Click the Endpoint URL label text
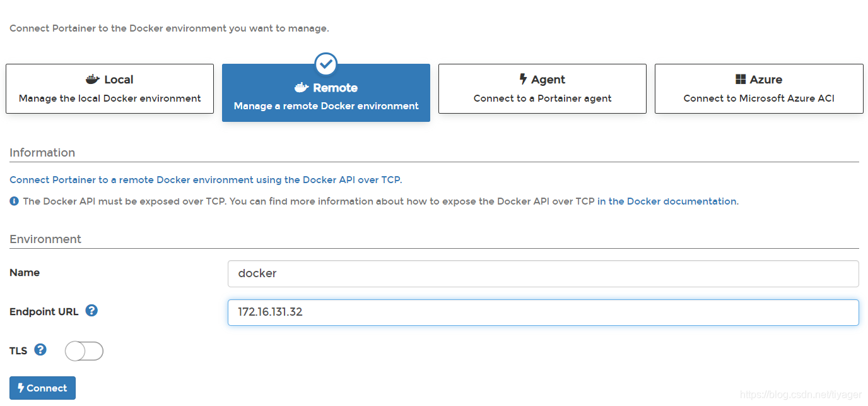 pos(44,311)
